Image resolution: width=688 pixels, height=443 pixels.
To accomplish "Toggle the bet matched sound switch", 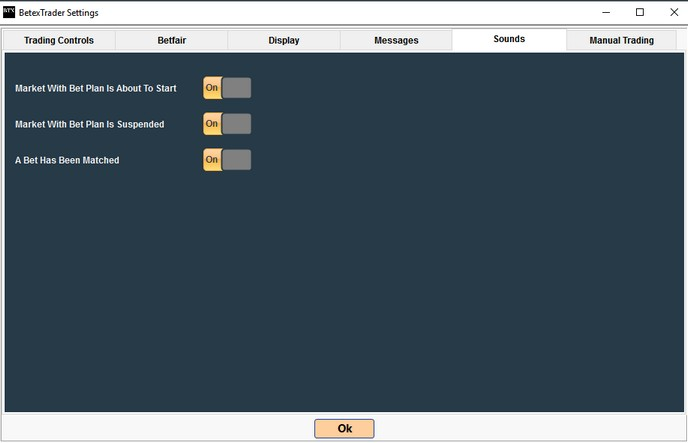I will 226,160.
